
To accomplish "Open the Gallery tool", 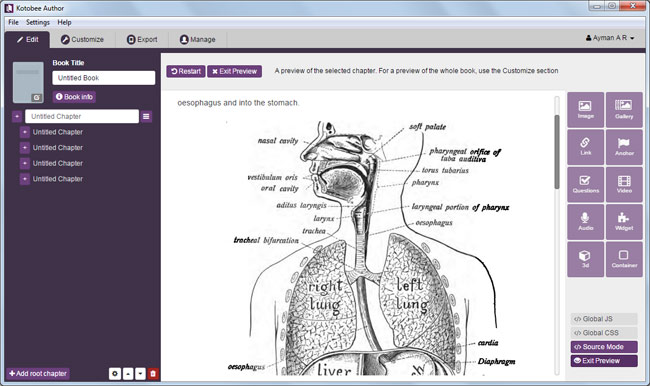I will coord(624,109).
